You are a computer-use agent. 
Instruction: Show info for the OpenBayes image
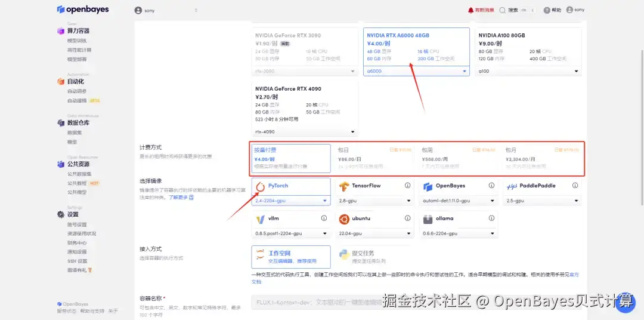coord(491,186)
